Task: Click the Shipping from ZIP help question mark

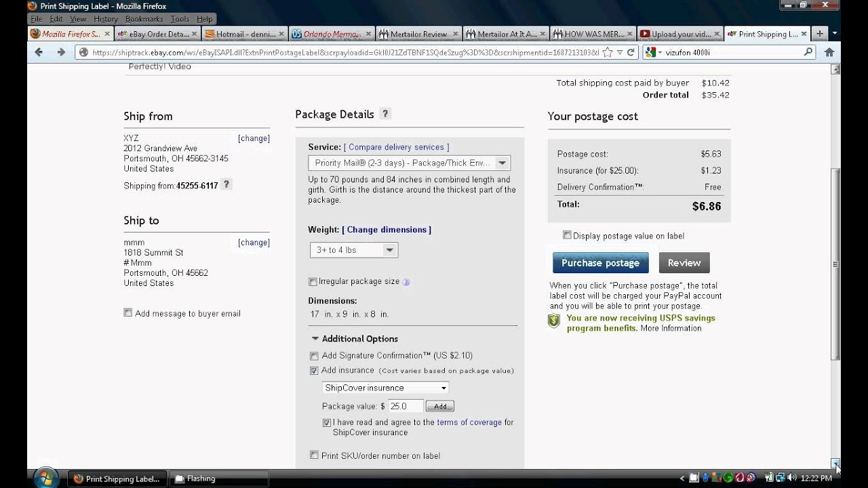Action: click(226, 184)
